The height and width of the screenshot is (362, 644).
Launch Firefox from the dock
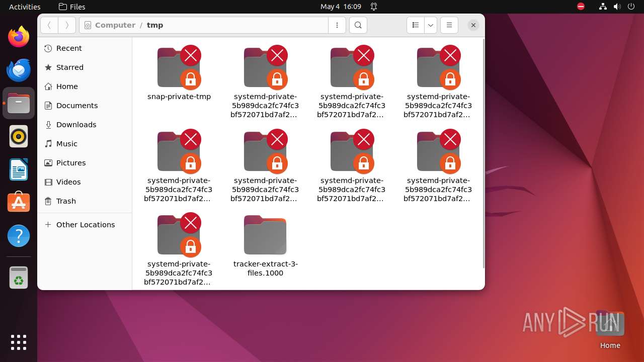point(19,36)
